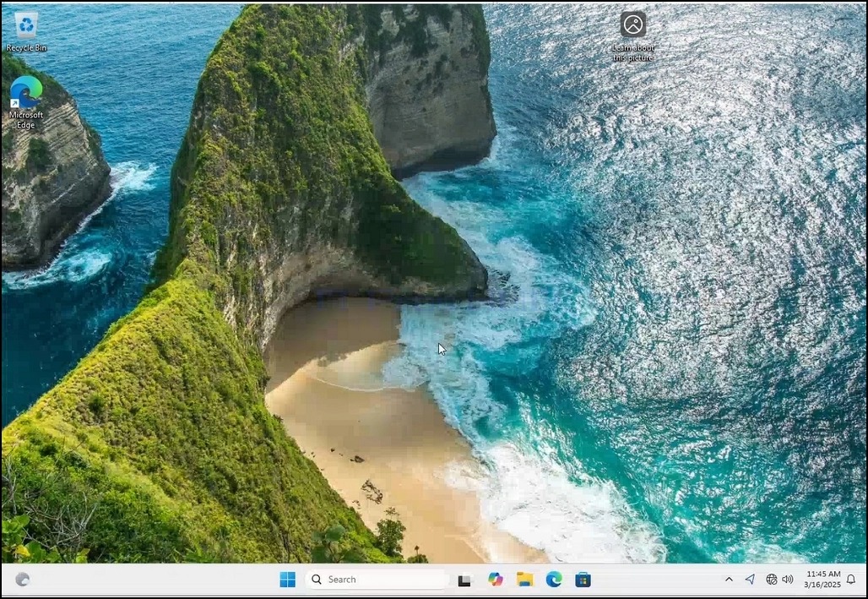Select the Microsoft Edge desktop shortcut
Viewport: 868px width, 599px height.
coord(26,102)
